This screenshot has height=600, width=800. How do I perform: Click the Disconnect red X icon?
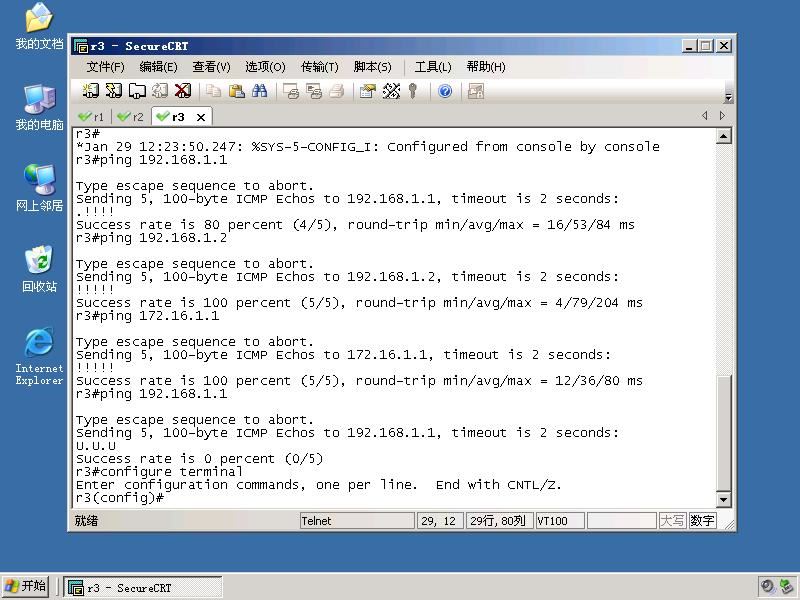tap(183, 91)
